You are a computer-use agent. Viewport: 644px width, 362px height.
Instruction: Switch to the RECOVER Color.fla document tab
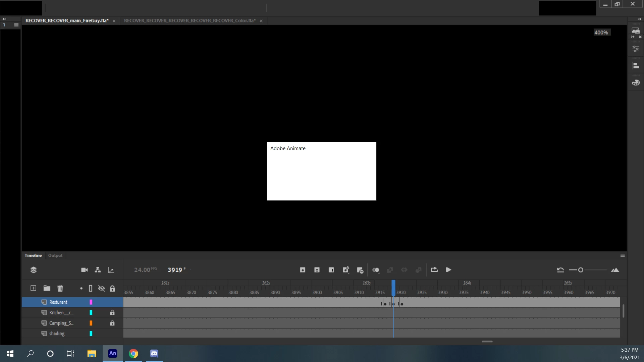pos(190,21)
